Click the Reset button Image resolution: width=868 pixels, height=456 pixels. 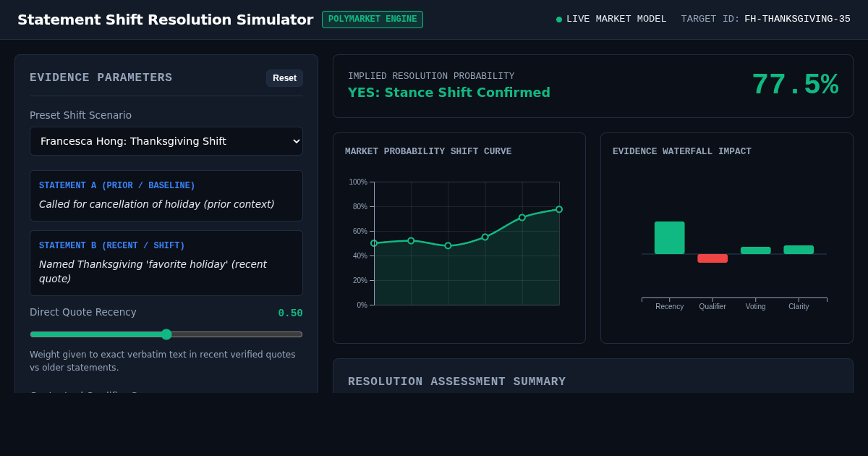[x=284, y=78]
